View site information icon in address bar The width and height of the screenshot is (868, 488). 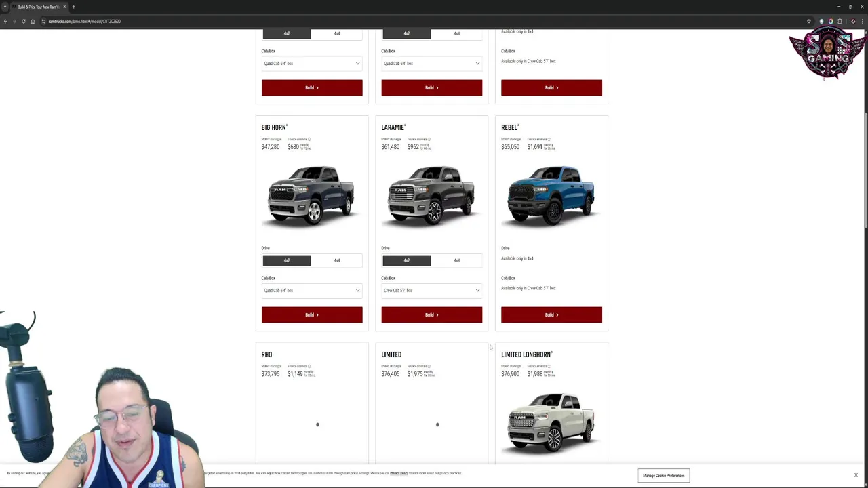(43, 21)
